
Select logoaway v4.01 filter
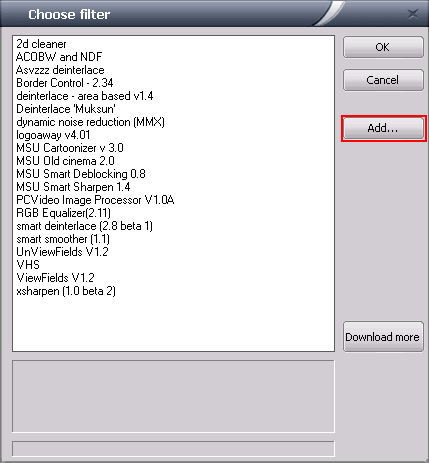(53, 135)
